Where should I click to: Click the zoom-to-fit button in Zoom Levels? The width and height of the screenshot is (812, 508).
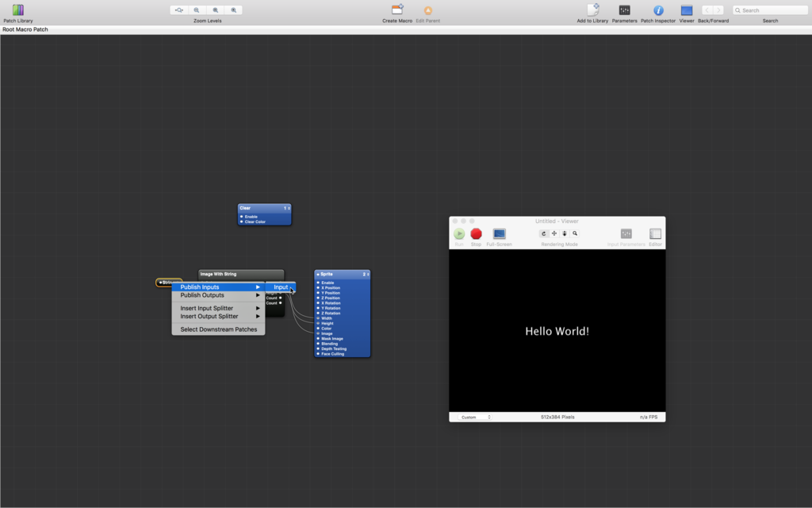178,10
